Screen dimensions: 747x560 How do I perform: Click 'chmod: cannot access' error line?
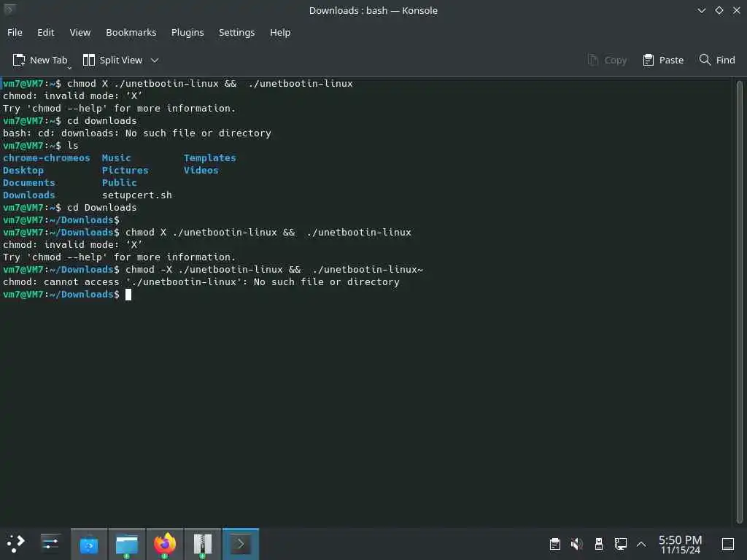point(201,282)
